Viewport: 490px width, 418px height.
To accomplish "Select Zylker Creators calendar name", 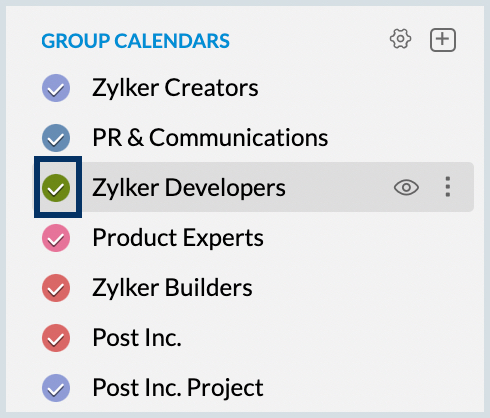I will coord(175,88).
